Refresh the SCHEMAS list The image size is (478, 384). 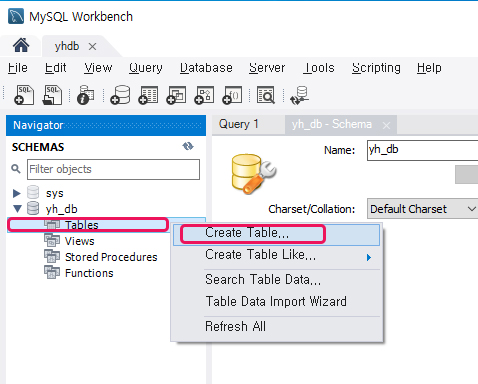[188, 146]
